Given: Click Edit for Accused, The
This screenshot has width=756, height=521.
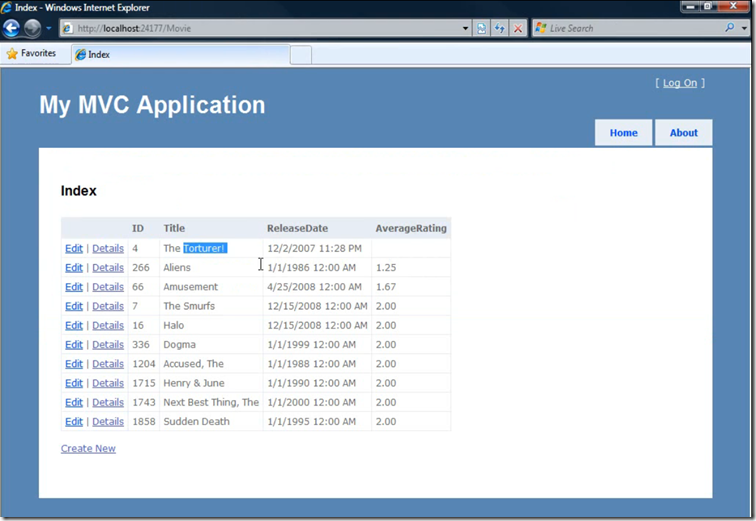Looking at the screenshot, I should tap(74, 364).
